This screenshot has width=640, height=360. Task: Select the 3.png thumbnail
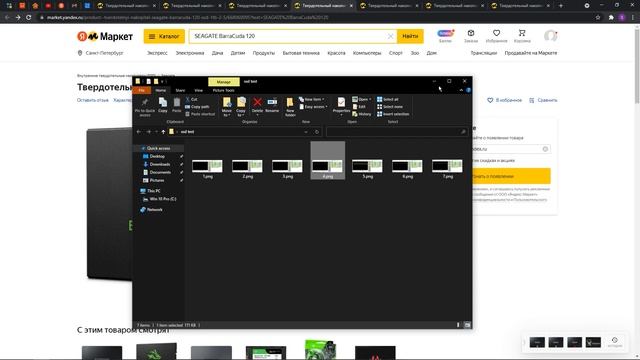tap(287, 166)
